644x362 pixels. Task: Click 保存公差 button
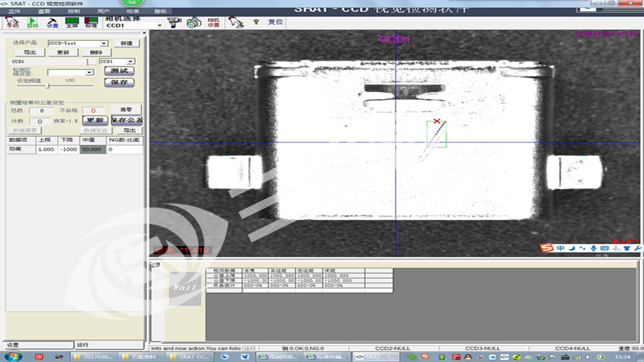point(127,121)
